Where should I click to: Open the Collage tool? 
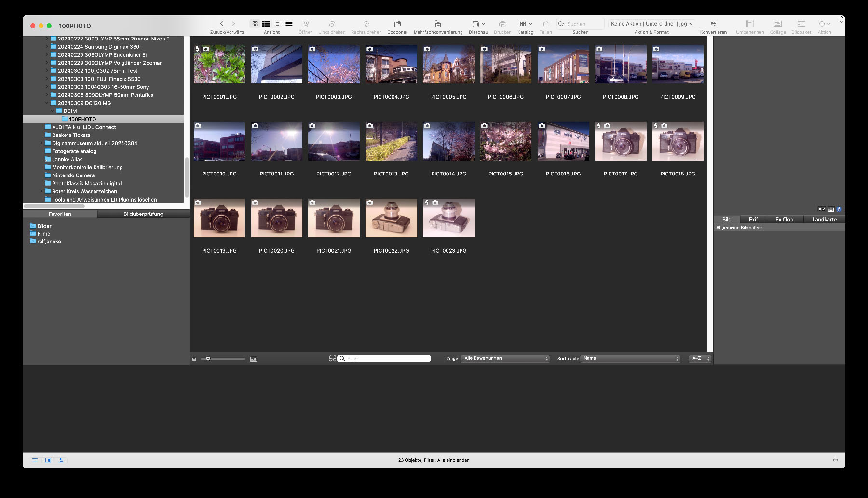pyautogui.click(x=778, y=24)
